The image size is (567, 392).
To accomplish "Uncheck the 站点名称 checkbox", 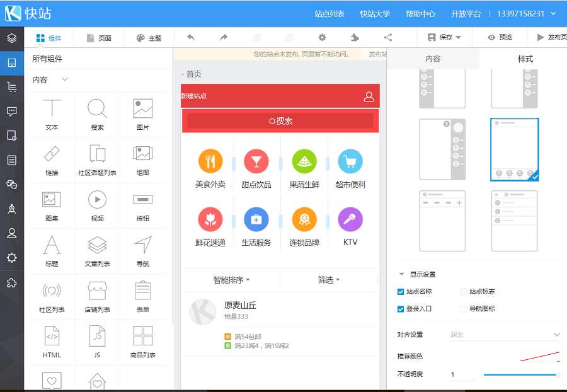I will tap(400, 292).
